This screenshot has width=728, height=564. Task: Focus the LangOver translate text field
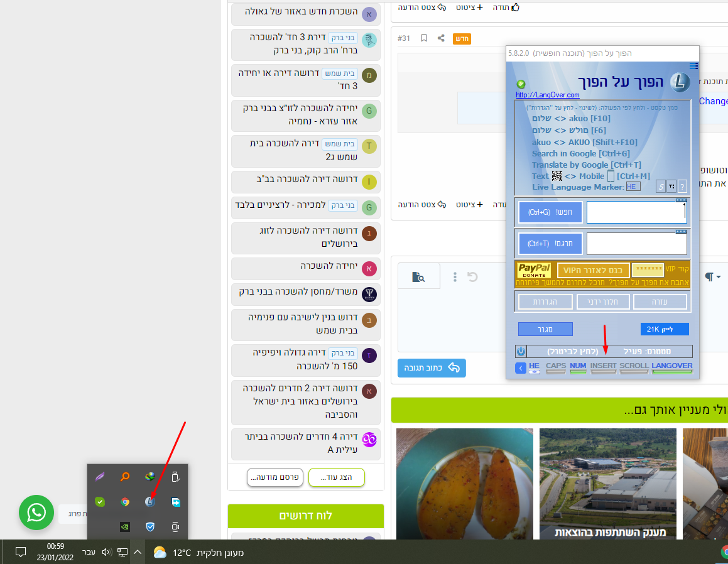click(x=636, y=244)
